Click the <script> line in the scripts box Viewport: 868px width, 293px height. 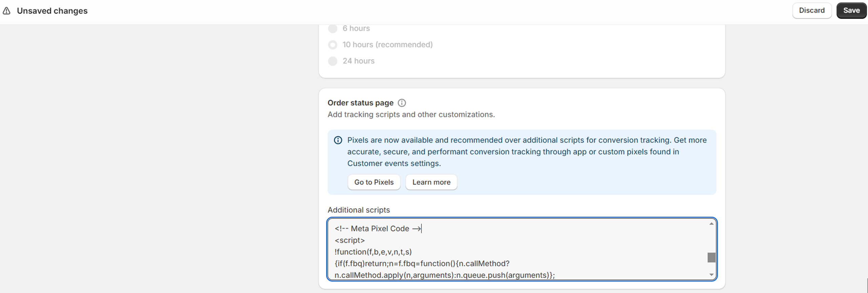350,240
